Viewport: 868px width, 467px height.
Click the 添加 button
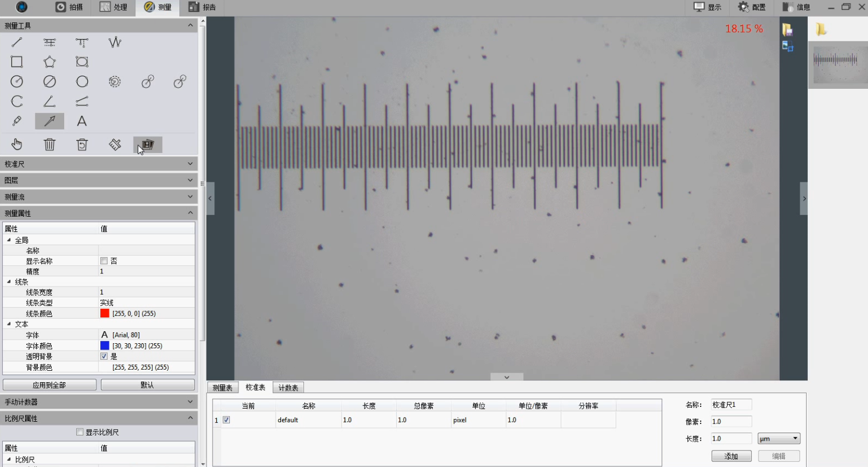(x=731, y=456)
